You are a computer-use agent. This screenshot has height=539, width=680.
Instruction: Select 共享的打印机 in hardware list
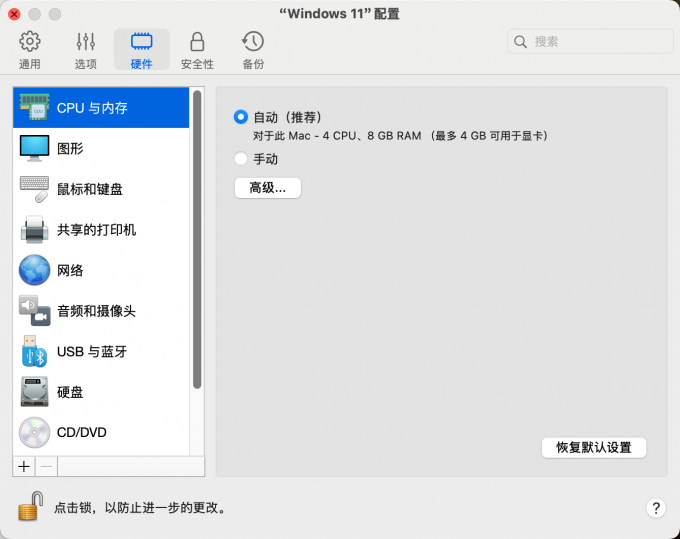[101, 229]
